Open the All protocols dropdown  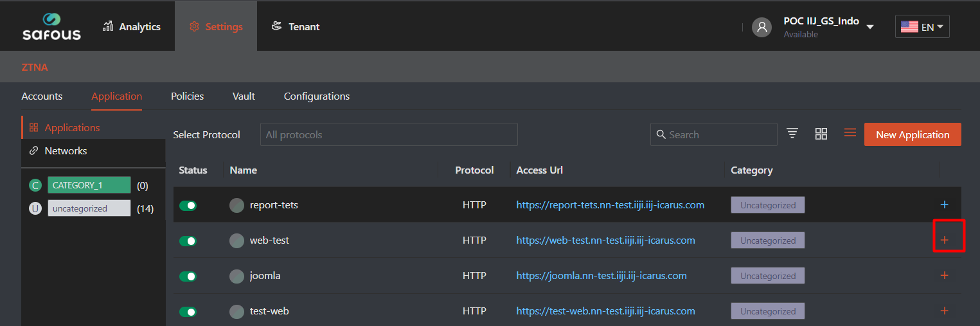(389, 134)
